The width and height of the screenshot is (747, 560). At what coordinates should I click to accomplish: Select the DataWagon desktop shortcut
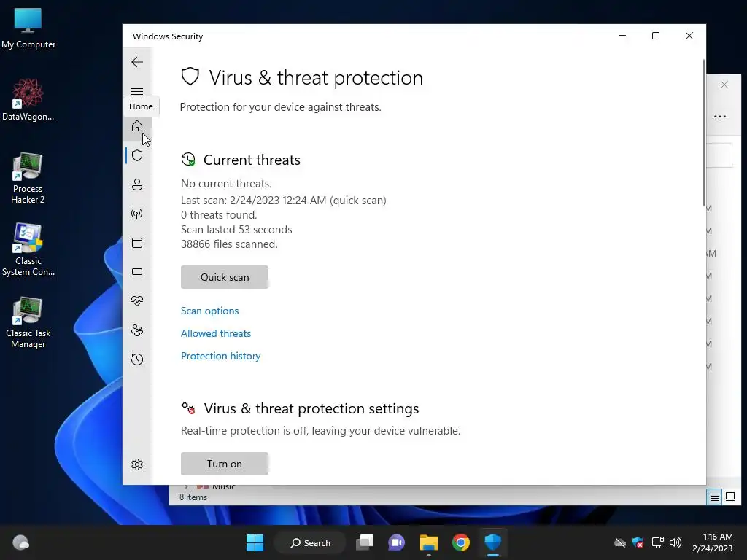pyautogui.click(x=28, y=100)
